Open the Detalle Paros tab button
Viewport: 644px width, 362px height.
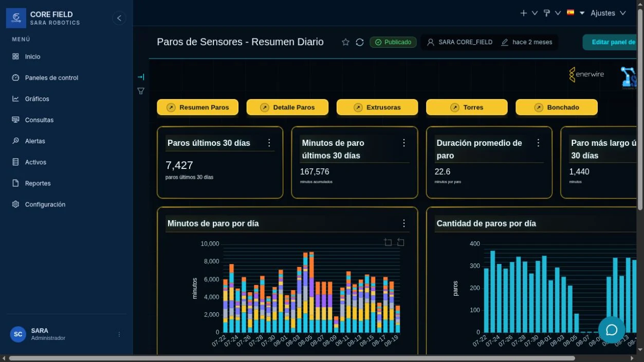coord(287,107)
